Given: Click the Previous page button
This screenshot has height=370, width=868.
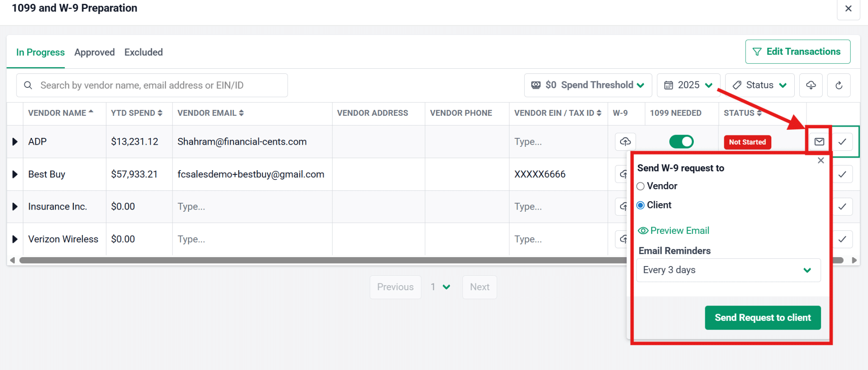Looking at the screenshot, I should click(x=395, y=287).
